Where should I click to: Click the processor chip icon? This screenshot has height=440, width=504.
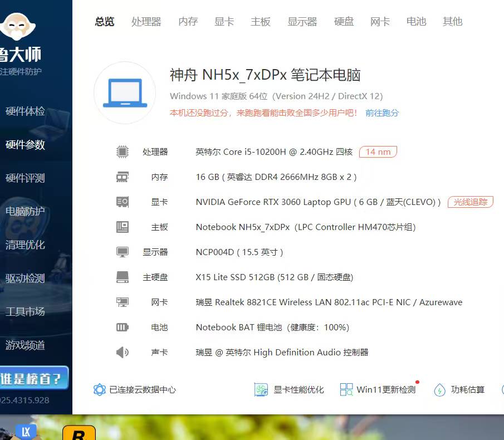pos(122,151)
